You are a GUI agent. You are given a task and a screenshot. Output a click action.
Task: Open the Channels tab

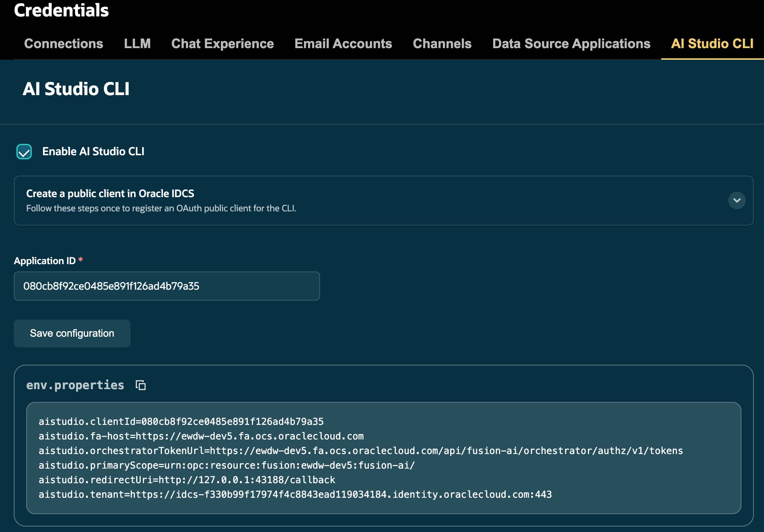(442, 44)
